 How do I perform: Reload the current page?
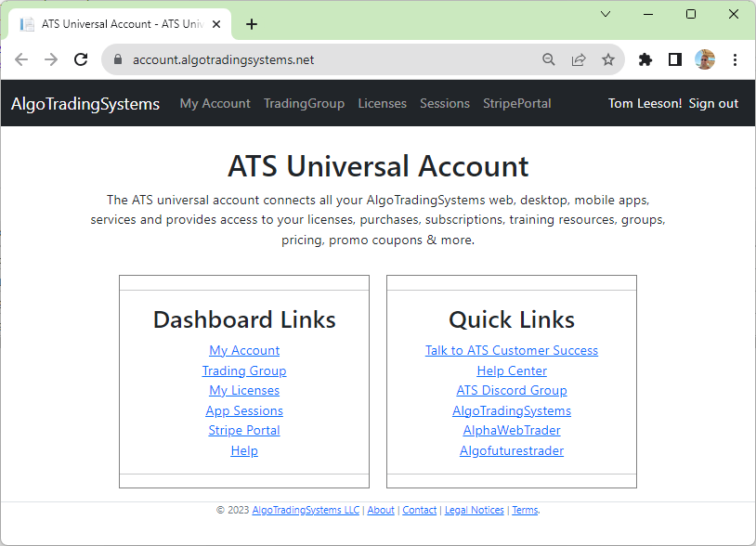81,59
